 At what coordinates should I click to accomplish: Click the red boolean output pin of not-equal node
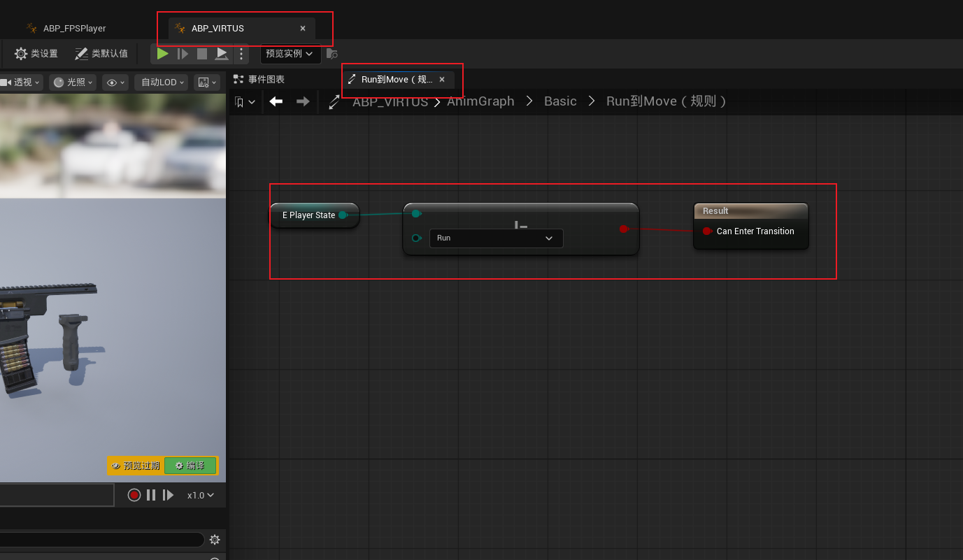tap(624, 229)
